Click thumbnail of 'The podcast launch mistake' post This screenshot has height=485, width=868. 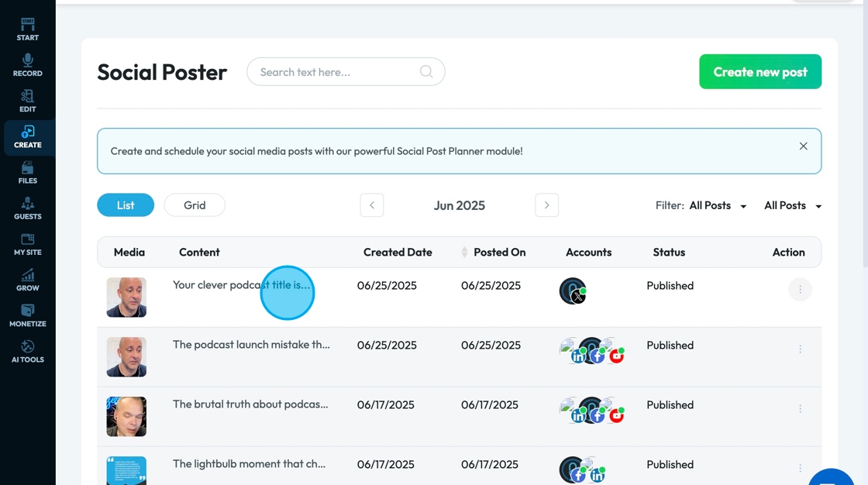tap(126, 357)
